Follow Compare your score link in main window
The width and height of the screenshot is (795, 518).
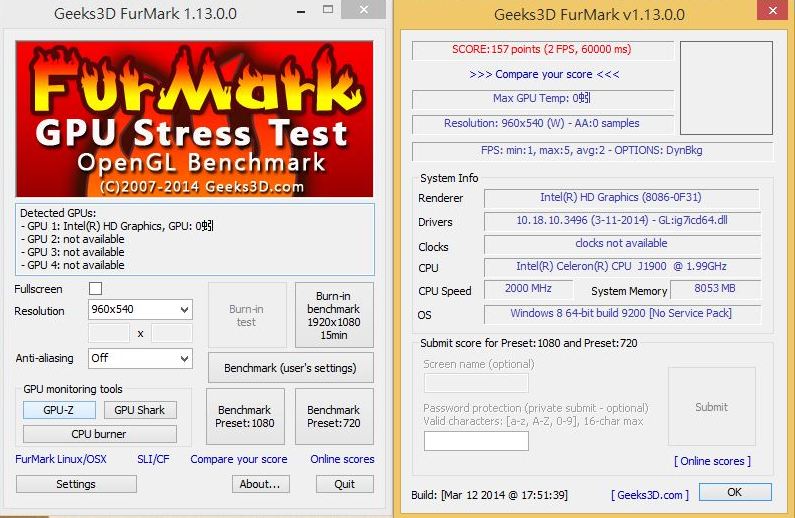point(239,459)
